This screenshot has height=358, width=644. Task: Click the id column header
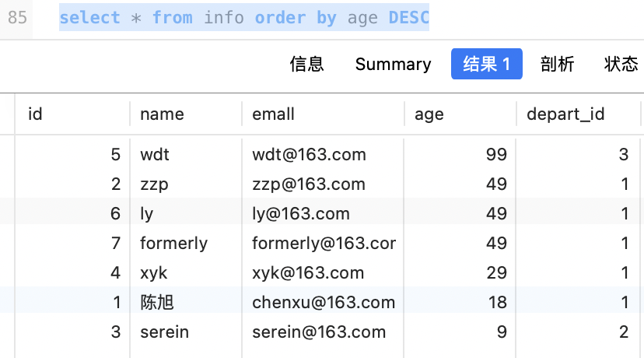click(35, 114)
